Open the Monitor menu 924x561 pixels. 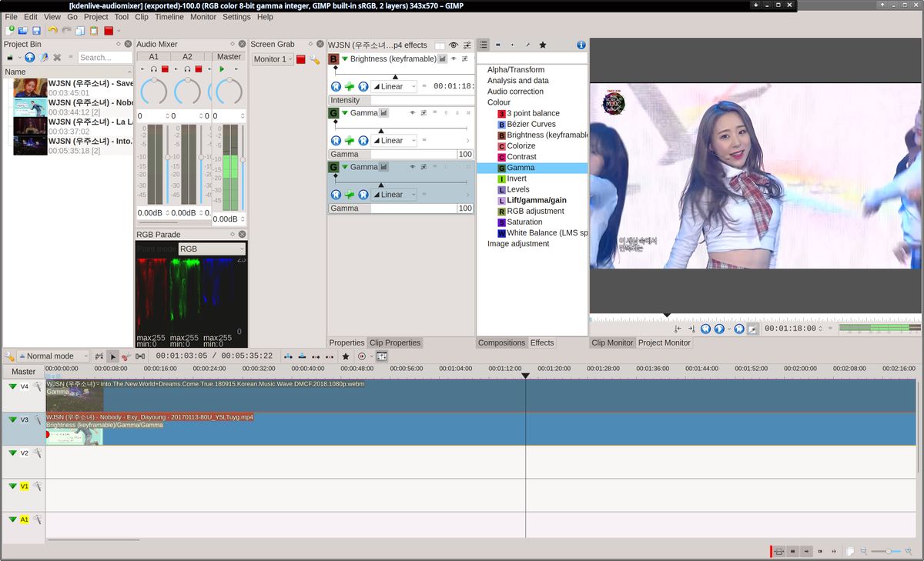click(x=203, y=17)
